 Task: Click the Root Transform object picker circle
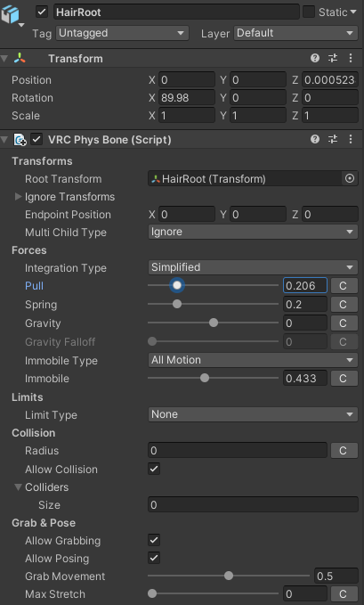click(x=350, y=178)
